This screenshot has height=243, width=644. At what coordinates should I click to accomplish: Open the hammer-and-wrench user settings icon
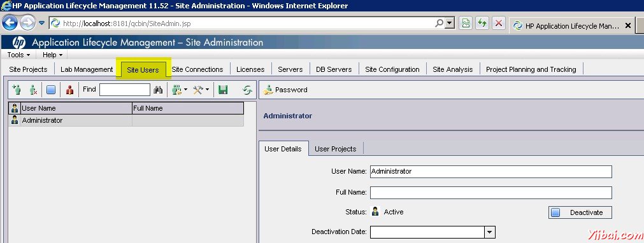coord(198,90)
